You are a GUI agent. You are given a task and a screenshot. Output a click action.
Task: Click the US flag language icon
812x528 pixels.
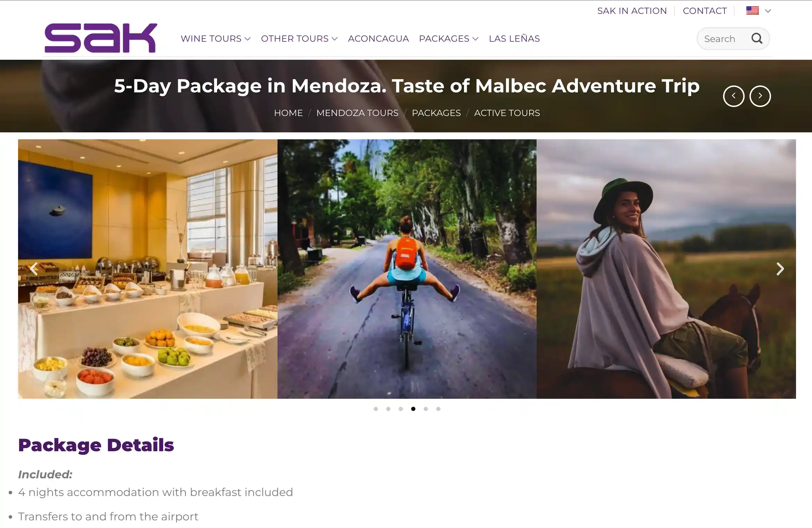pos(752,10)
